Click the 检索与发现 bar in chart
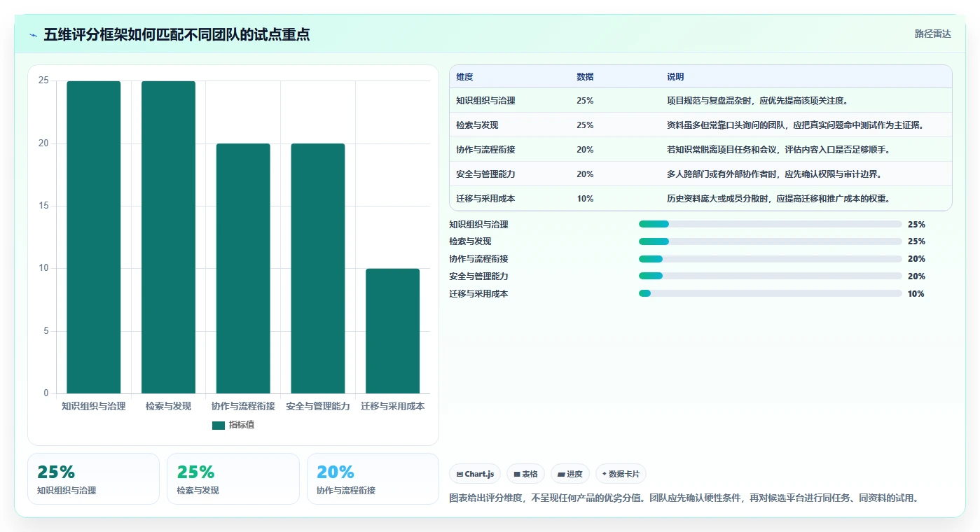Screen dimensions: 980x532 coord(168,237)
